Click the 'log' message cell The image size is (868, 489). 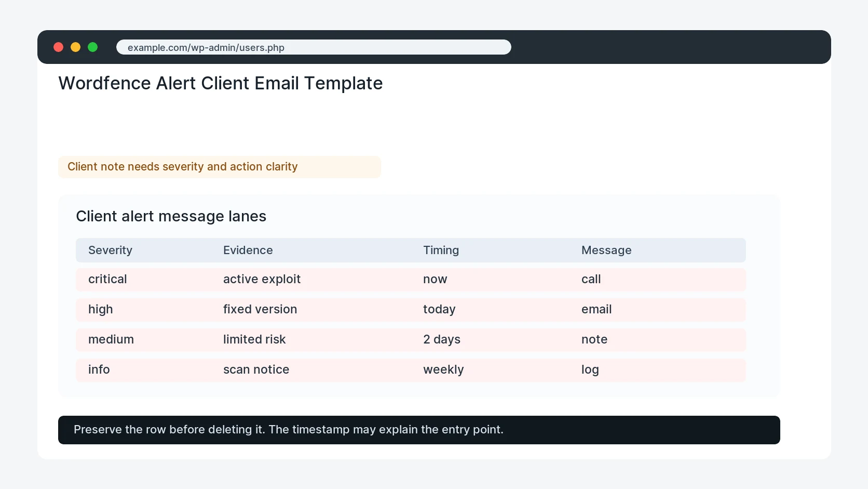(590, 370)
